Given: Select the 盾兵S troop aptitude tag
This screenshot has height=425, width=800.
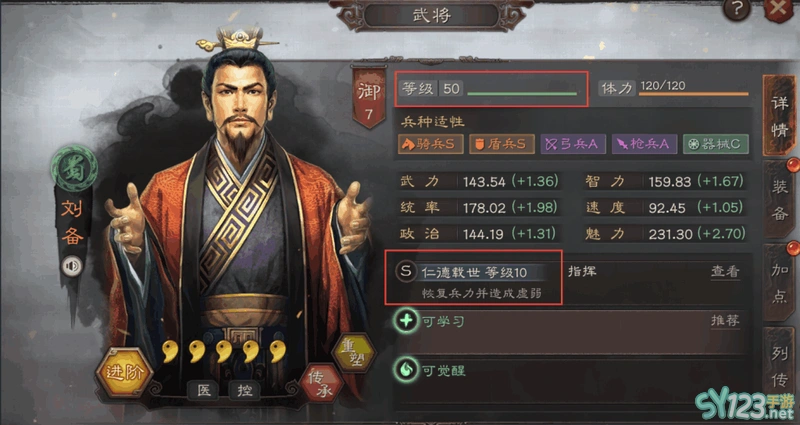Looking at the screenshot, I should [502, 144].
